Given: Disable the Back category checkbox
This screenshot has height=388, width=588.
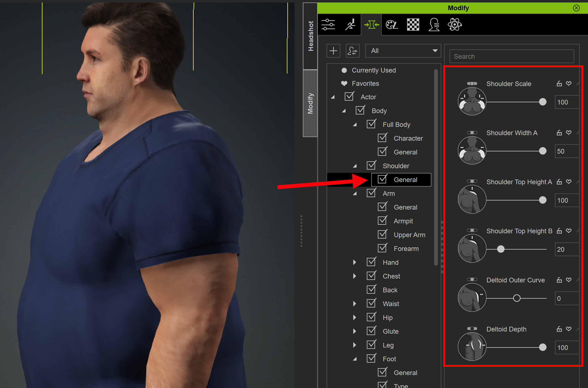Looking at the screenshot, I should tap(371, 290).
